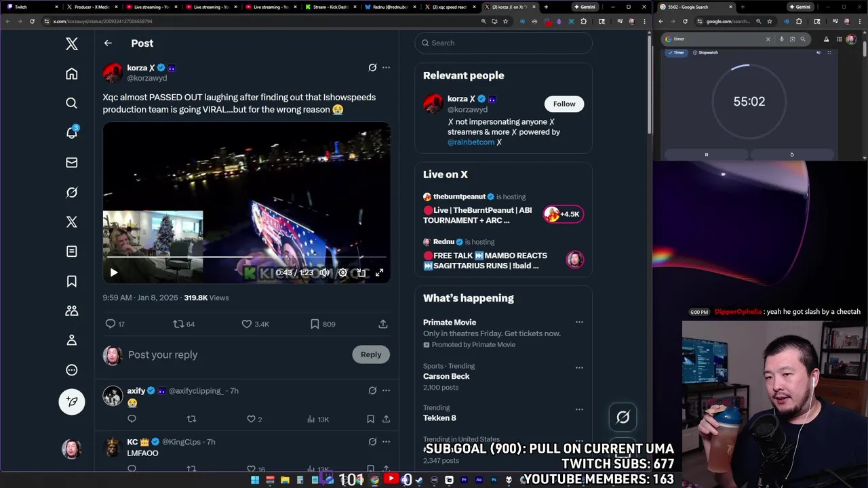Open Google apps grid in the timer window

839,39
